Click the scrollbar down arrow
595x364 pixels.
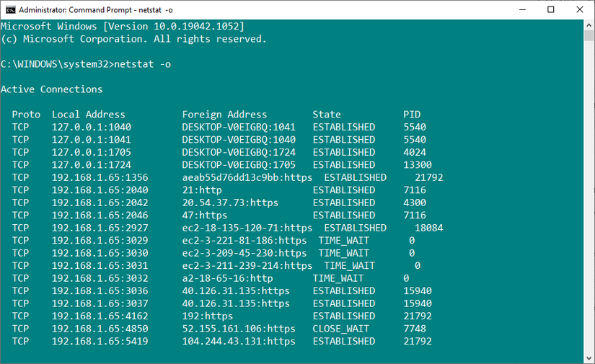[x=589, y=358]
